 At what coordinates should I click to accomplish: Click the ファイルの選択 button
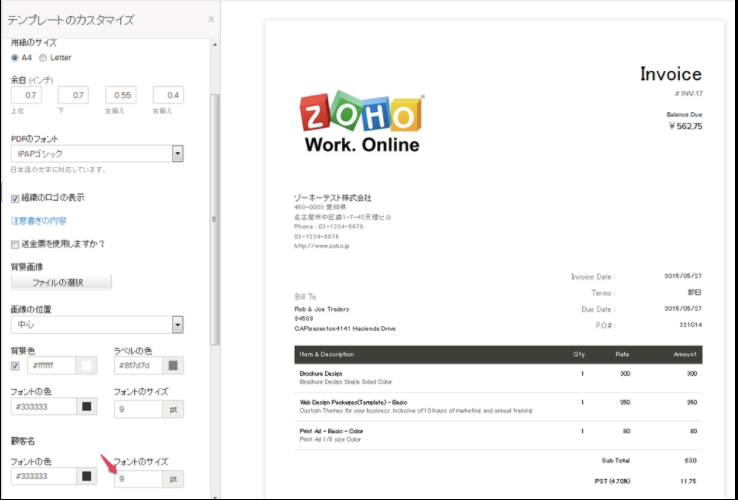pyautogui.click(x=61, y=282)
